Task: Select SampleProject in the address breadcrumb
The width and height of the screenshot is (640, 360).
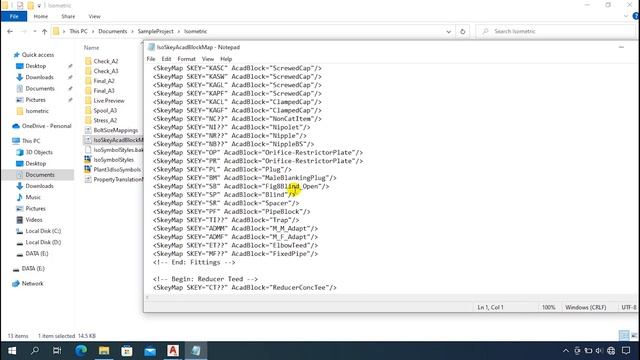Action: [x=156, y=31]
